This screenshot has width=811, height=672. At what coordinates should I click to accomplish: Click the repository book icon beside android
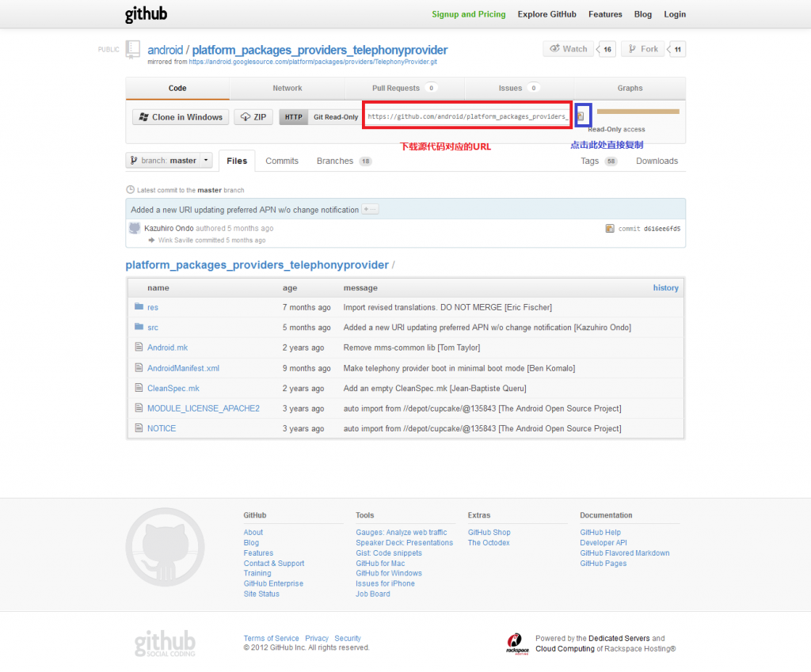[x=133, y=50]
